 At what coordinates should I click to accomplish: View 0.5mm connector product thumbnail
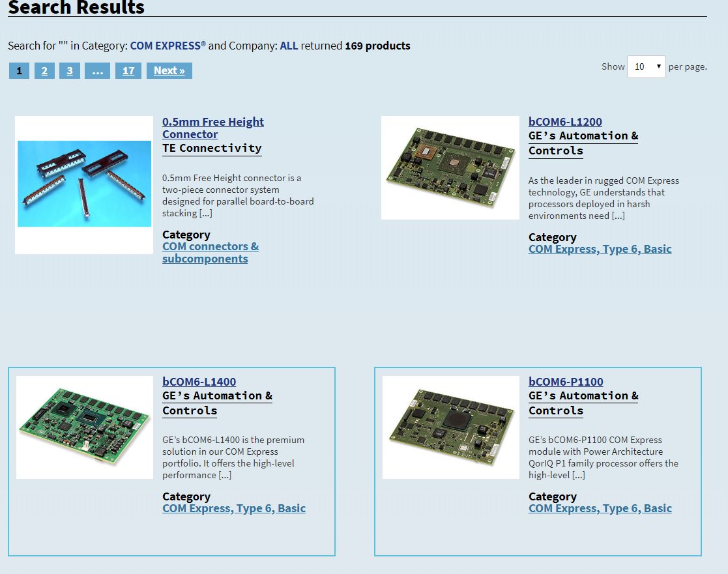coord(84,184)
